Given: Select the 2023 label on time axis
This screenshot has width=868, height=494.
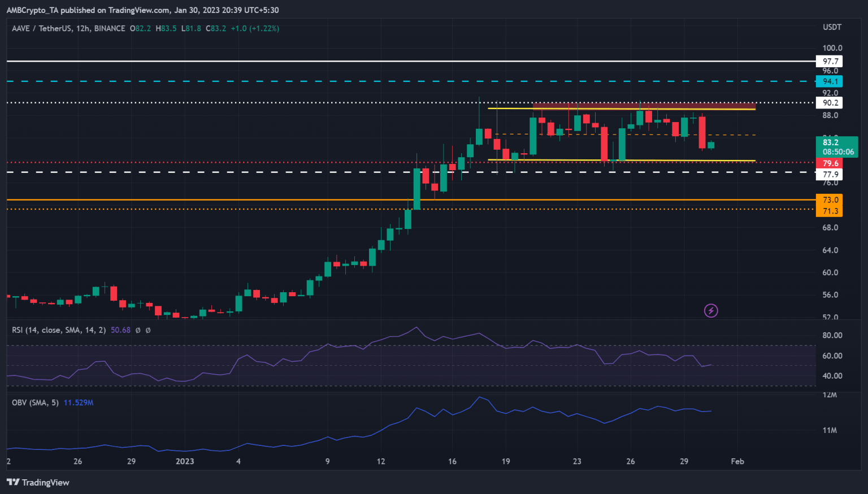Looking at the screenshot, I should point(184,461).
